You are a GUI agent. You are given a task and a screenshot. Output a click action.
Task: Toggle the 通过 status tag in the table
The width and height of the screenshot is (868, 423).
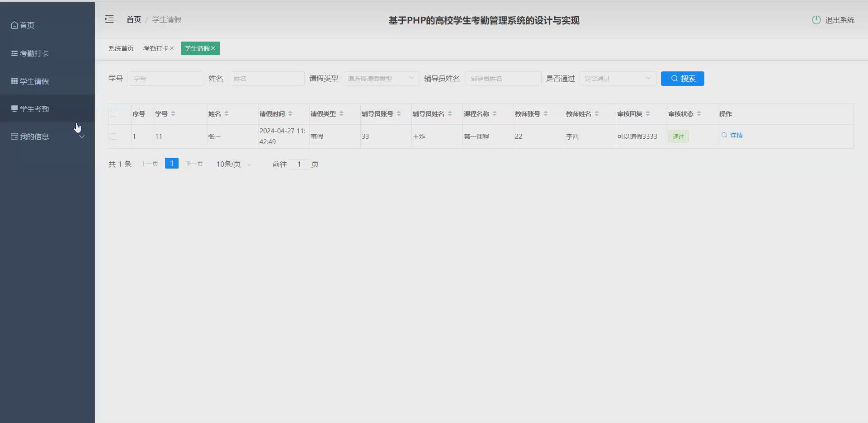678,136
